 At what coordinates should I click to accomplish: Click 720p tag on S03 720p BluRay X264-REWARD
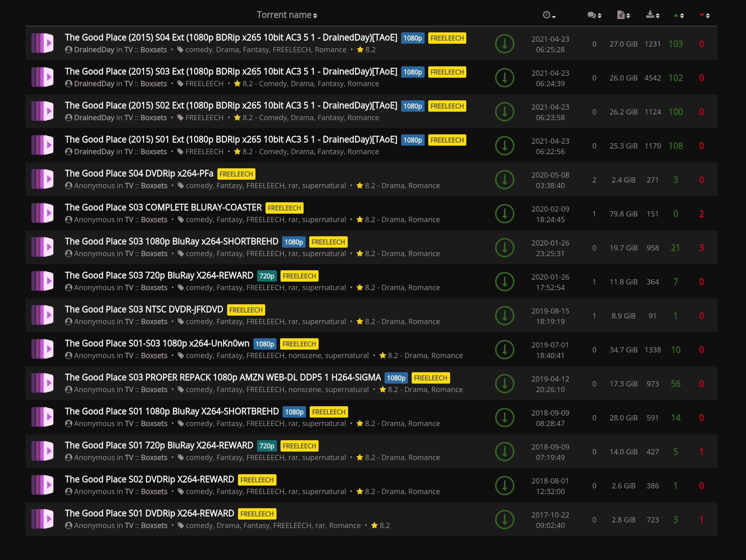(x=267, y=276)
